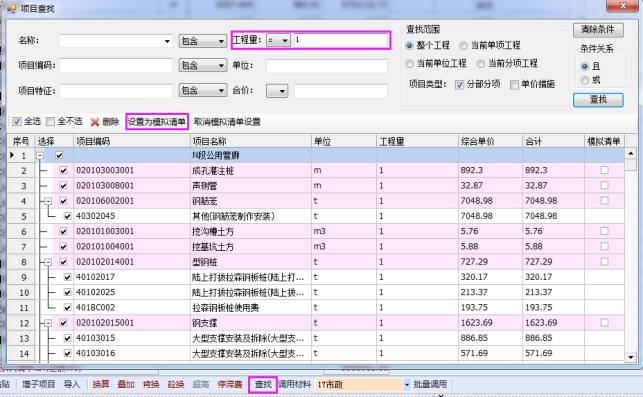The height and width of the screenshot is (397, 643).
Task: Click 增子项目 in bottom toolbar
Action: [39, 385]
